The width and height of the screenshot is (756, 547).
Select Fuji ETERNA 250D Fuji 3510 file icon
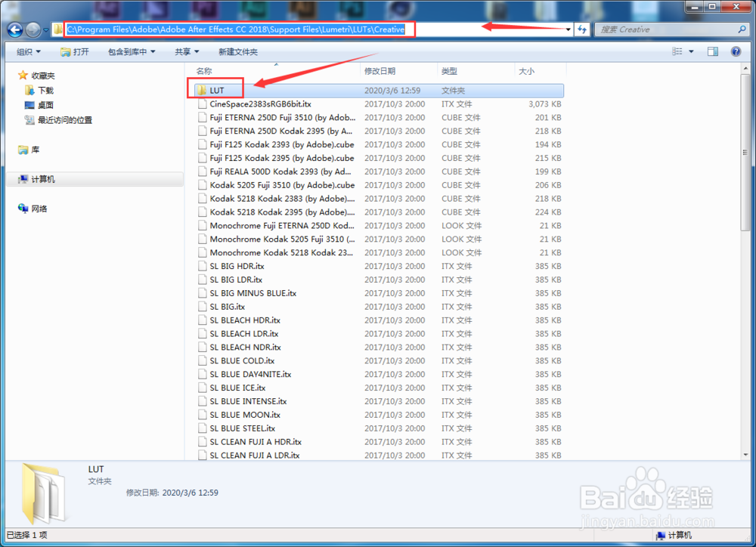point(203,118)
